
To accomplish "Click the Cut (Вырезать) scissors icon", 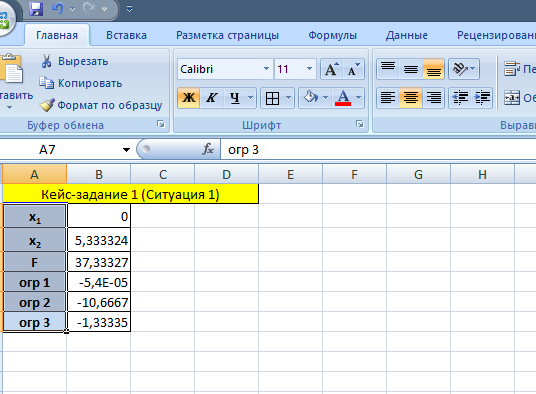I will [x=46, y=61].
